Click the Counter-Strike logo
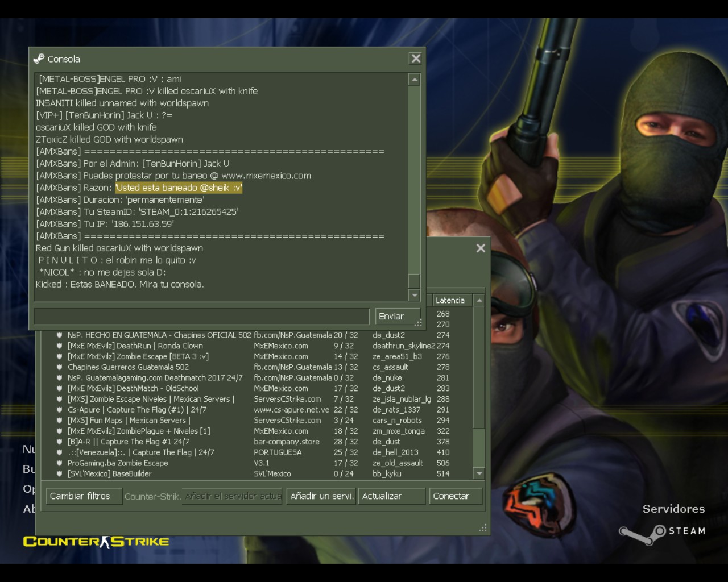 point(96,541)
